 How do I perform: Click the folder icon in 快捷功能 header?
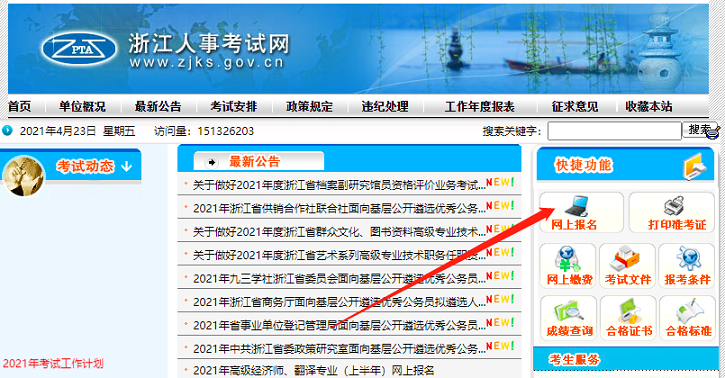[695, 166]
